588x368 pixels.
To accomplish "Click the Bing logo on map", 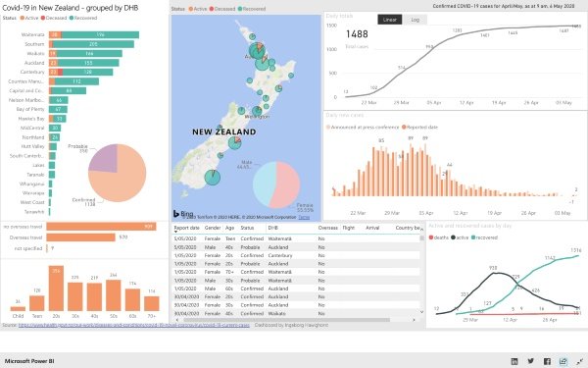I will pos(183,214).
